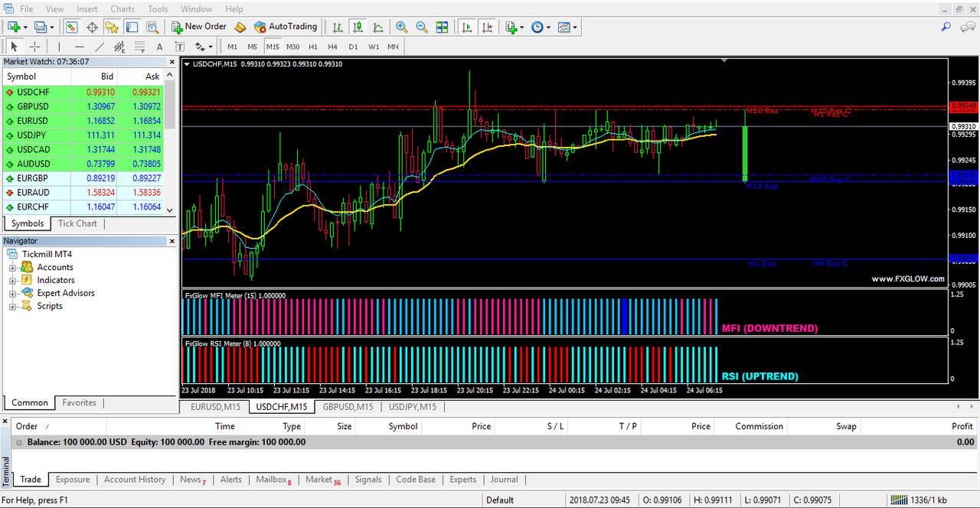Switch to H4 timeframe
980x508 pixels.
pos(332,47)
